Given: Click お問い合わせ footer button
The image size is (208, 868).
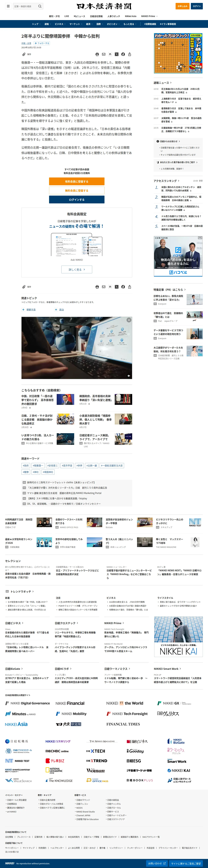Looking at the screenshot, I should 157,864.
